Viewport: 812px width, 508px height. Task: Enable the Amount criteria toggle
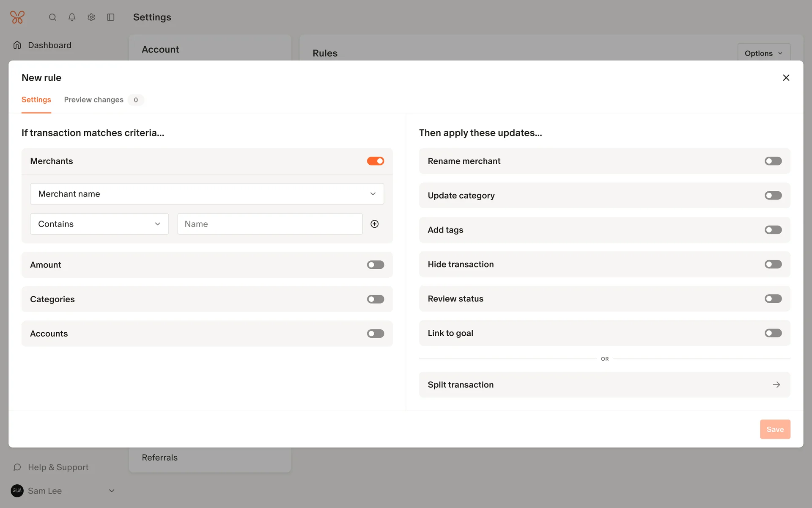coord(375,265)
